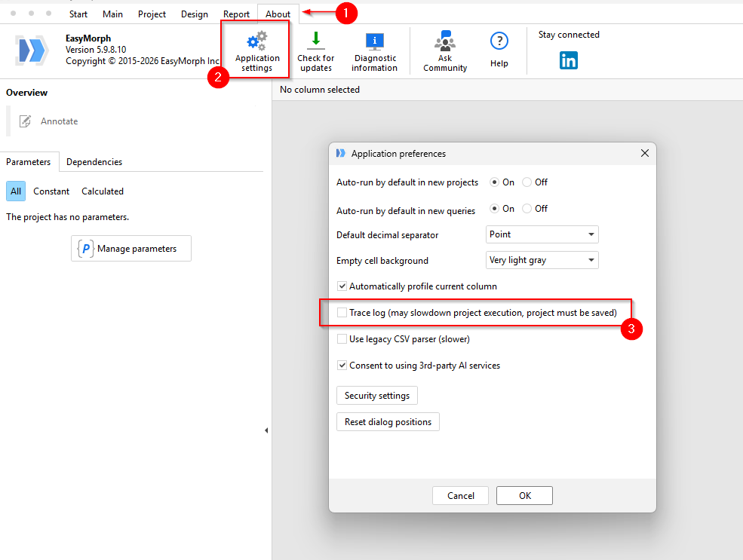The width and height of the screenshot is (743, 560).
Task: Open the Dependencies tab
Action: pyautogui.click(x=94, y=162)
